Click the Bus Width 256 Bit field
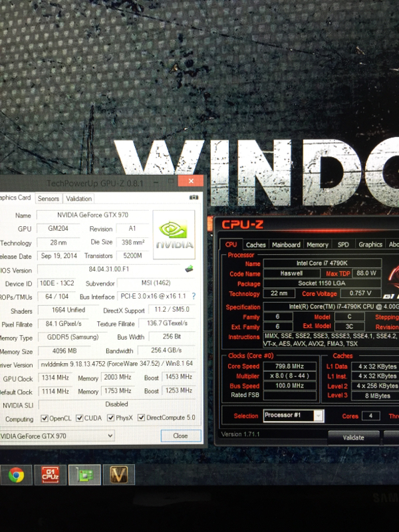399x532 pixels. 172,336
